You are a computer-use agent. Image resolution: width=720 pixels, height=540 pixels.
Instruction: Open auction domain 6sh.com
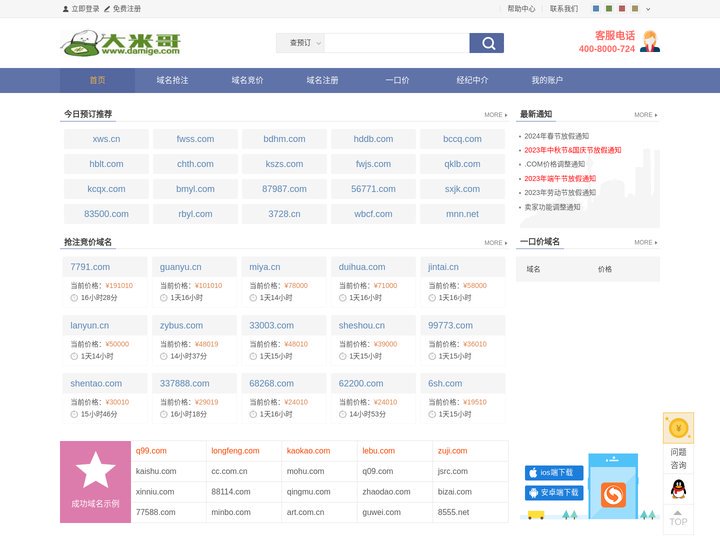(x=445, y=383)
